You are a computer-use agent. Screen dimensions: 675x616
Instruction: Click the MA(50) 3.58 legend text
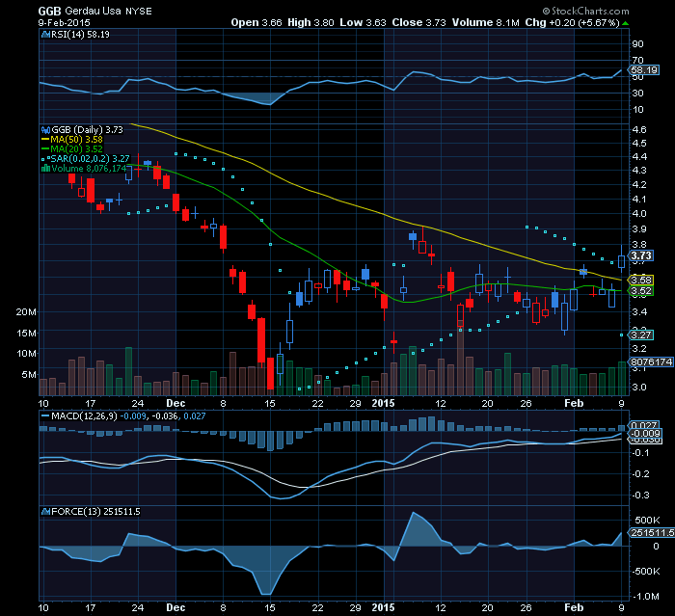point(76,140)
